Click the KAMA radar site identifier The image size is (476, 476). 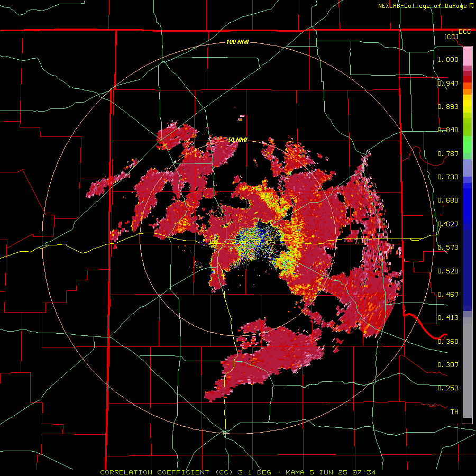pyautogui.click(x=295, y=472)
